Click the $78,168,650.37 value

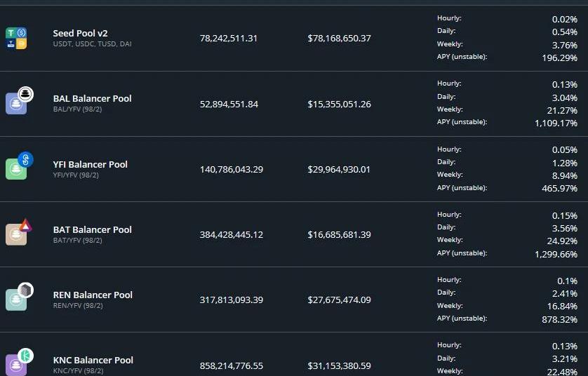(339, 39)
